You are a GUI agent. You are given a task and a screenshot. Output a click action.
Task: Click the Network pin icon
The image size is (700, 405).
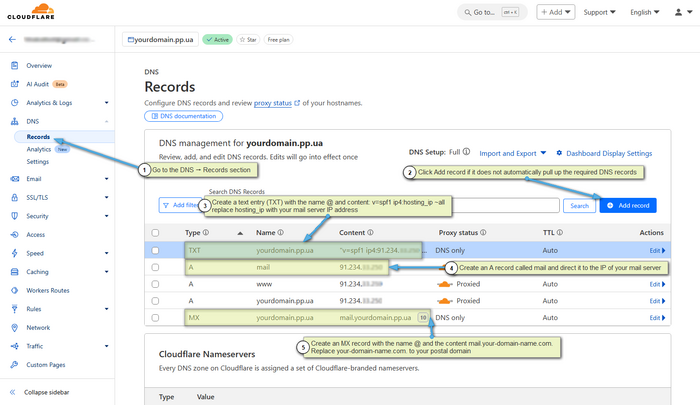pos(15,328)
